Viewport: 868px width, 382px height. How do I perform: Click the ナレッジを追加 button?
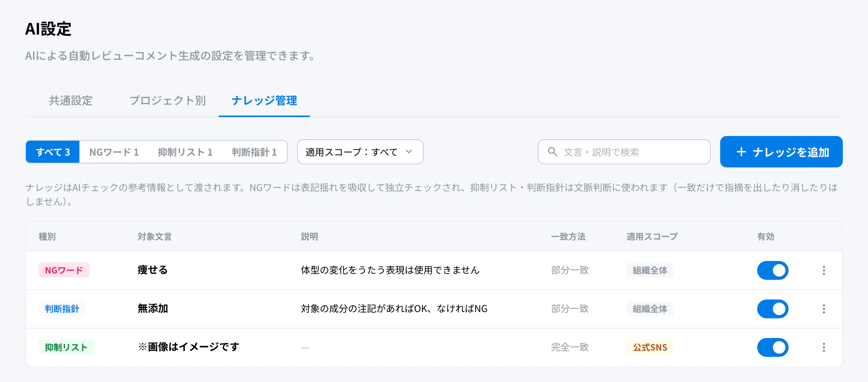point(781,152)
